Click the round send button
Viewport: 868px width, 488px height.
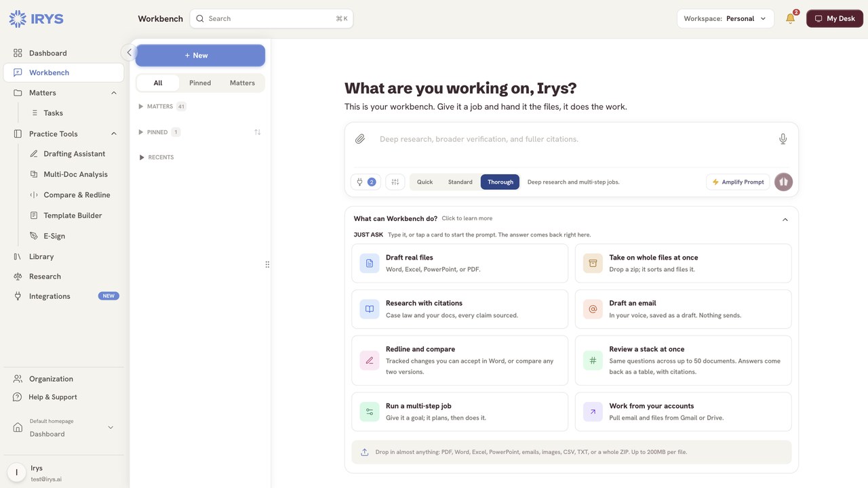coord(784,182)
